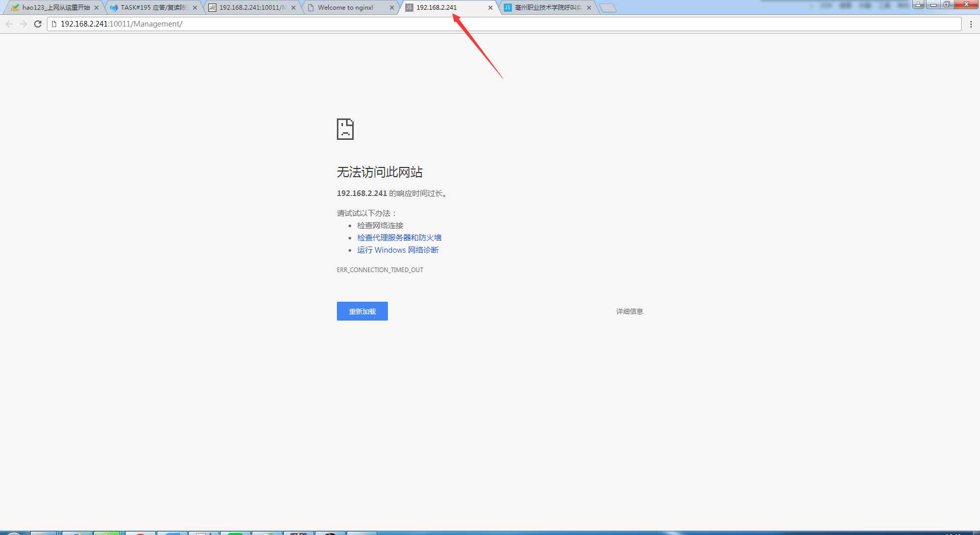Click the 192.168.2.241 的响应时间过长 message
The image size is (980, 535).
point(392,193)
